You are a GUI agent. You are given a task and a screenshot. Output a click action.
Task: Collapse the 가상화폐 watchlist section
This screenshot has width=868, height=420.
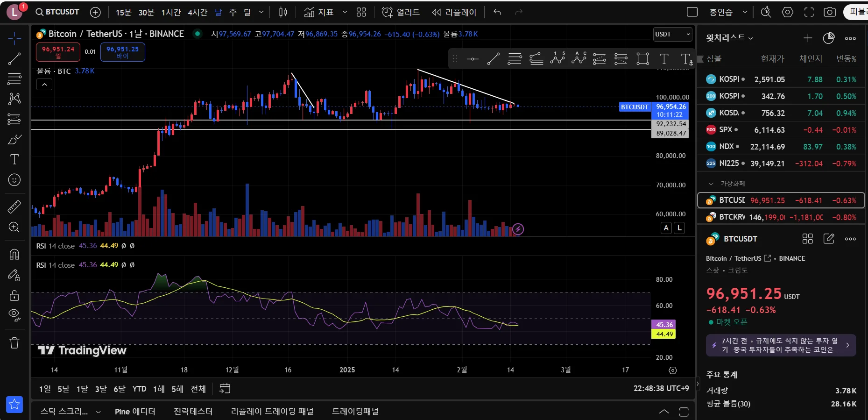click(x=711, y=184)
